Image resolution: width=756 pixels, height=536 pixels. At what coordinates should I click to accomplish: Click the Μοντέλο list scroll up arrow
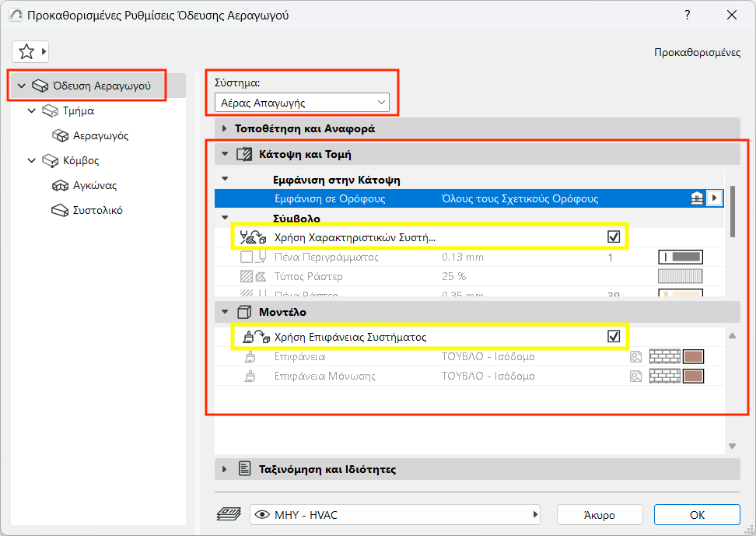tap(733, 336)
